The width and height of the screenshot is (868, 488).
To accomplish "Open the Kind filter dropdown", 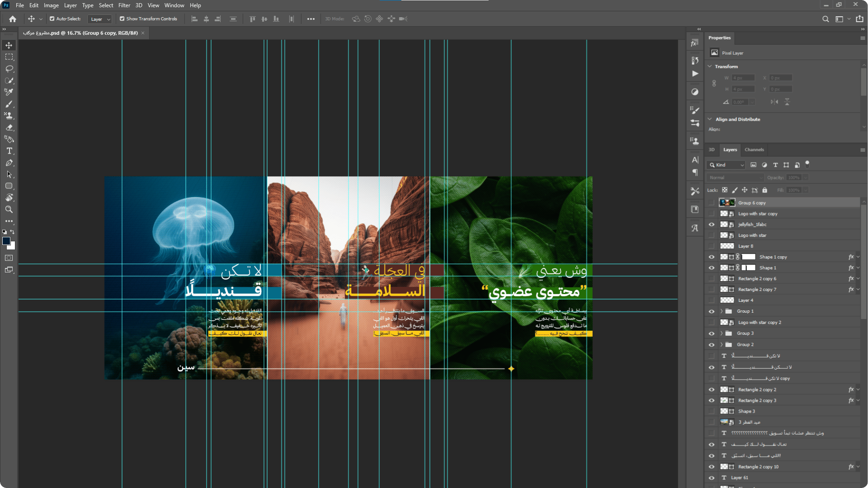I will tap(726, 165).
